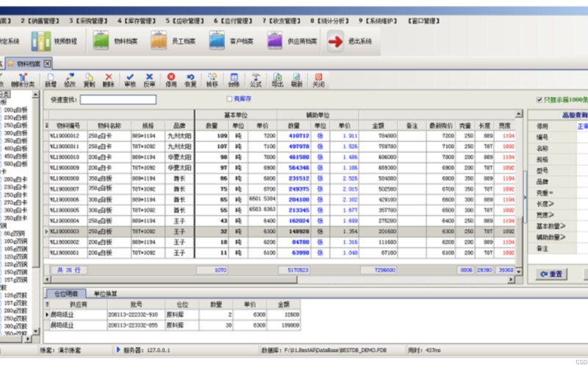The width and height of the screenshot is (588, 368).
Task: Open menu 7【收支管理】
Action: click(282, 21)
